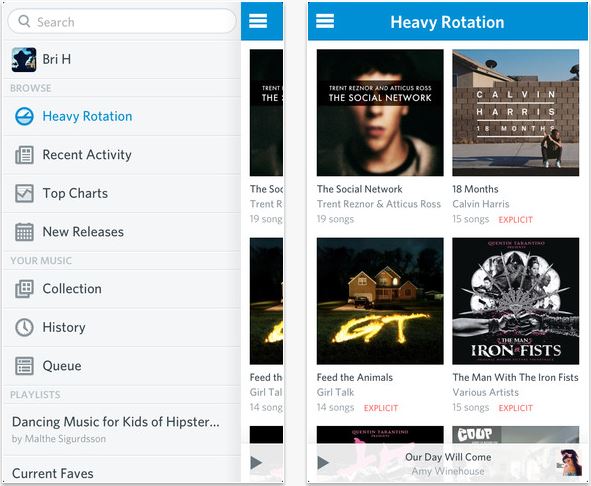Image resolution: width=591 pixels, height=486 pixels.
Task: Click 15 songs under 18 Months
Action: pyautogui.click(x=471, y=219)
